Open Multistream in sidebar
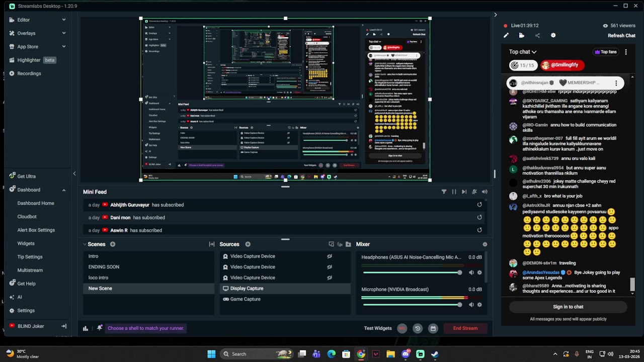 pos(30,270)
